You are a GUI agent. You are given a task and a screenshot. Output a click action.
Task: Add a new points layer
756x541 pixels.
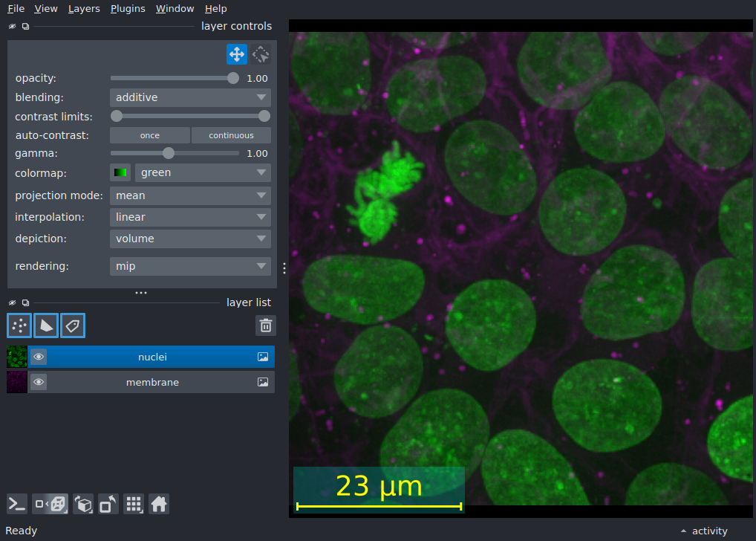(19, 325)
